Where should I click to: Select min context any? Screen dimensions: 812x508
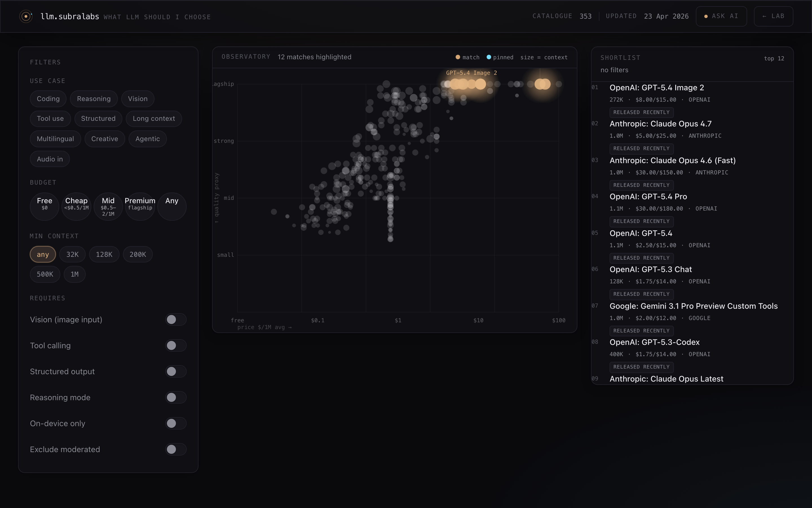[x=43, y=254]
